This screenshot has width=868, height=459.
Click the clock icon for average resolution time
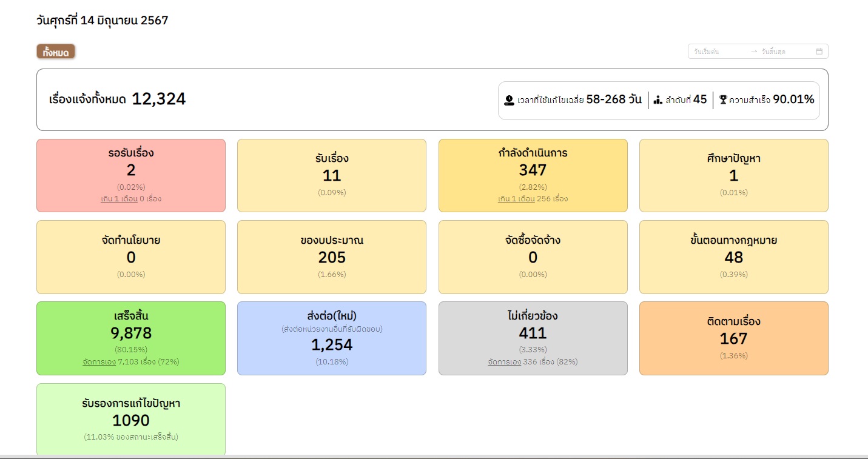click(510, 100)
